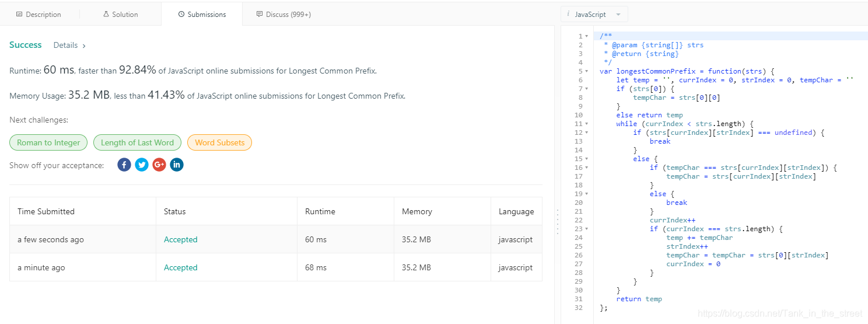Click the 'currIndex++' code line
Viewport: 868px width, 324px height.
tap(673, 220)
